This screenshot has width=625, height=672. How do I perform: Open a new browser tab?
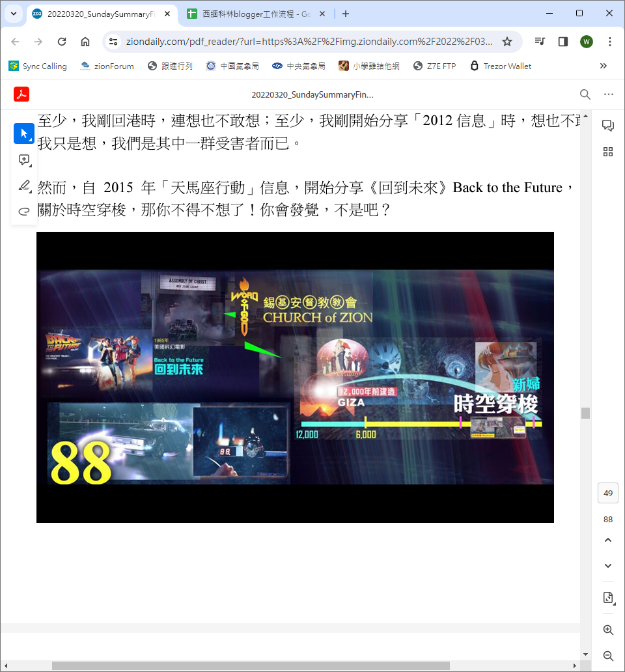click(346, 14)
